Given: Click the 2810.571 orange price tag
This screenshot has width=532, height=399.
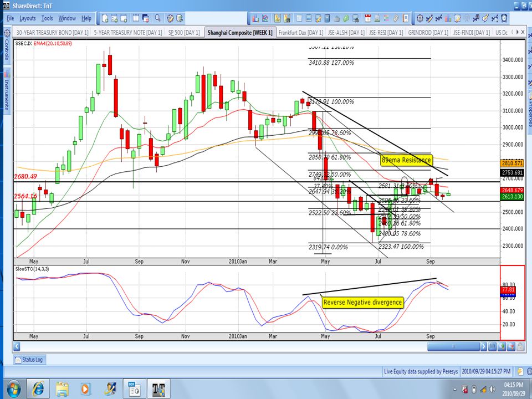Looking at the screenshot, I should point(512,163).
